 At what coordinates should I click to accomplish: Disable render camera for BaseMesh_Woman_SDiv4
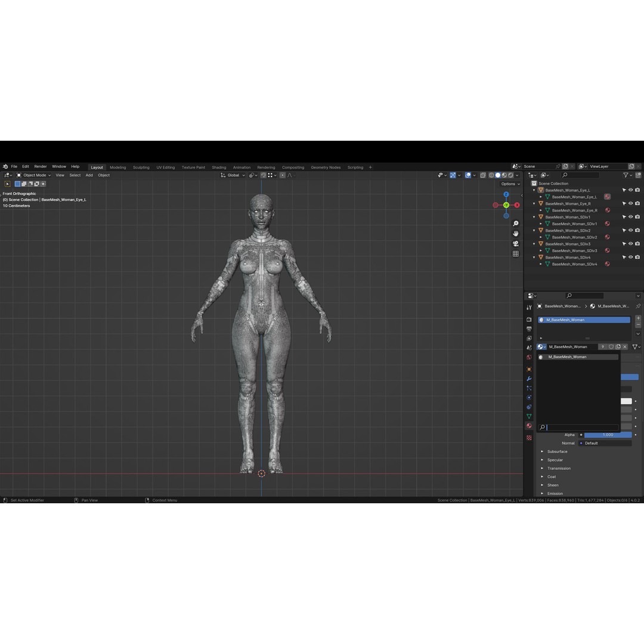[x=637, y=257]
